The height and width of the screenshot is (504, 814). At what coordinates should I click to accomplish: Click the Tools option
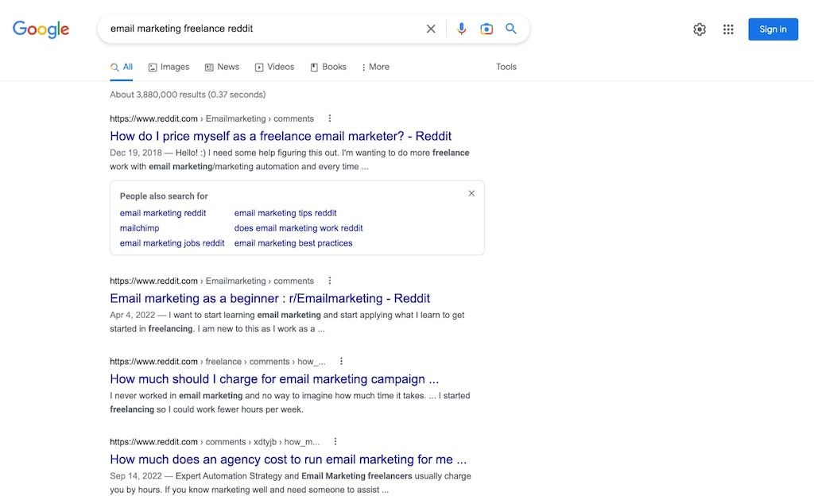click(506, 67)
